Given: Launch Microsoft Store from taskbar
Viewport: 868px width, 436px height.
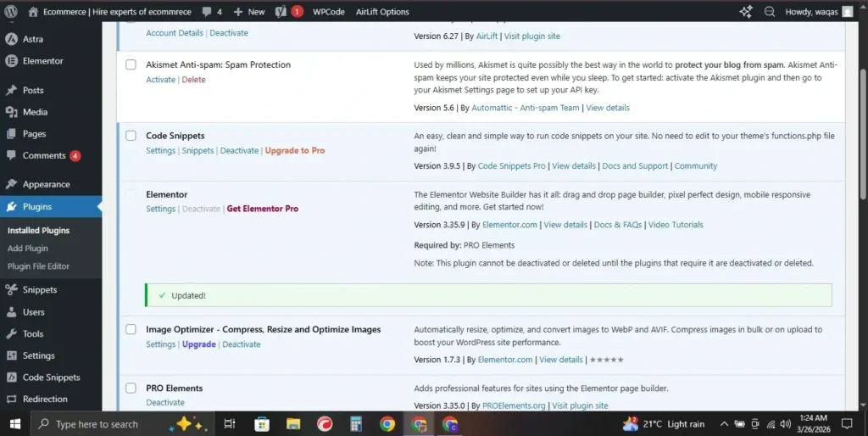Looking at the screenshot, I should tap(262, 424).
